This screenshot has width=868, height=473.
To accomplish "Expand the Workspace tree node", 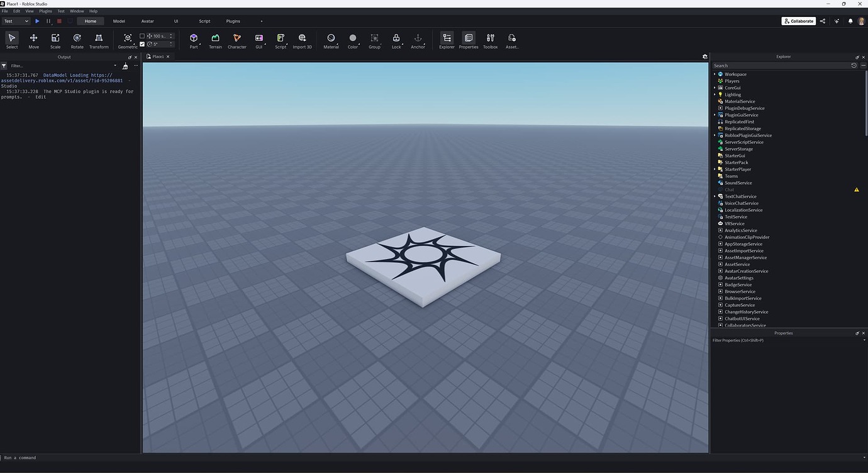I will coord(715,74).
